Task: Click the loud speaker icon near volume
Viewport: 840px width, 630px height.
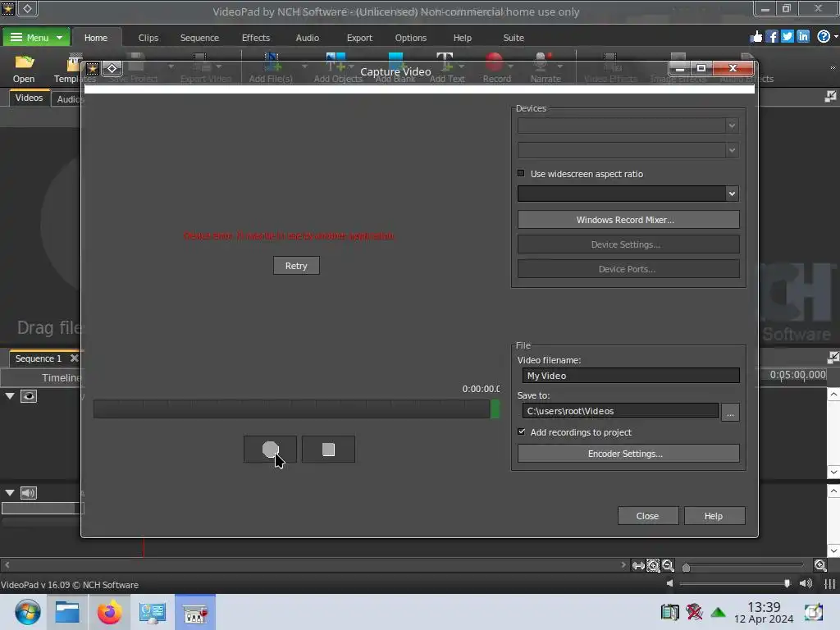Action: (x=806, y=583)
